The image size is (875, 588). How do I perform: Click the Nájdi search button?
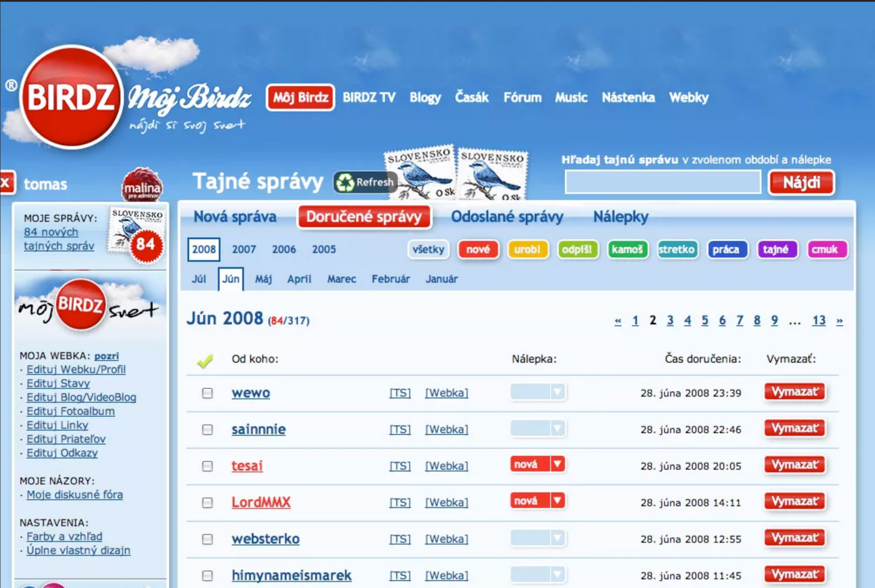tap(802, 183)
